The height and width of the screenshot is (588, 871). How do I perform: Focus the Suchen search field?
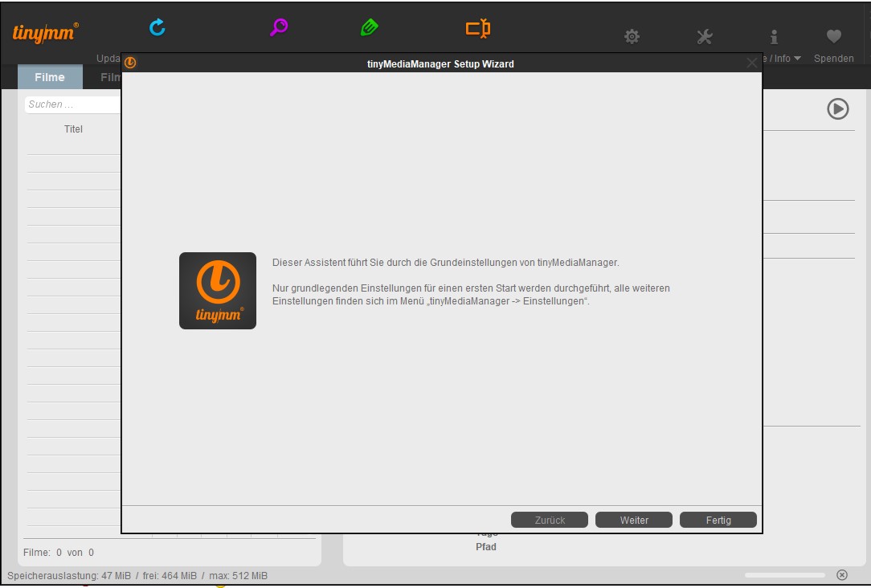(x=73, y=104)
